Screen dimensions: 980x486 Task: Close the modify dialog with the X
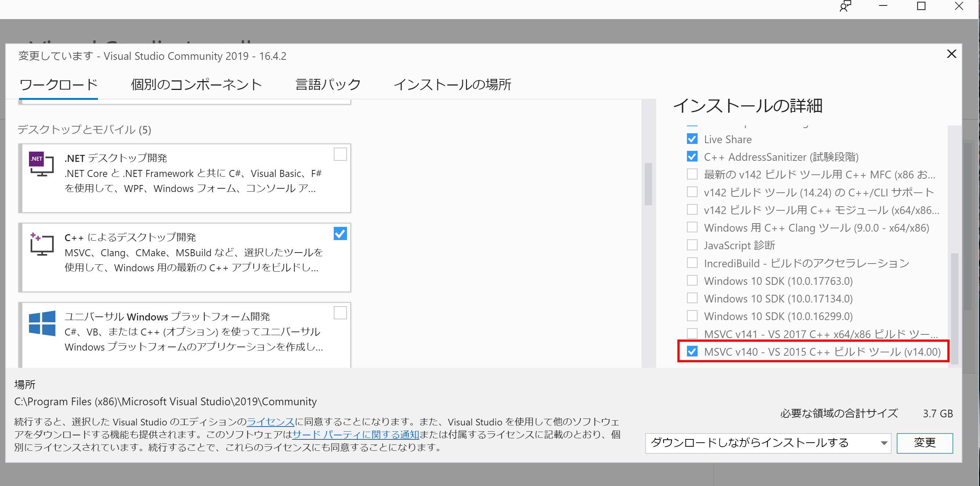[x=951, y=54]
